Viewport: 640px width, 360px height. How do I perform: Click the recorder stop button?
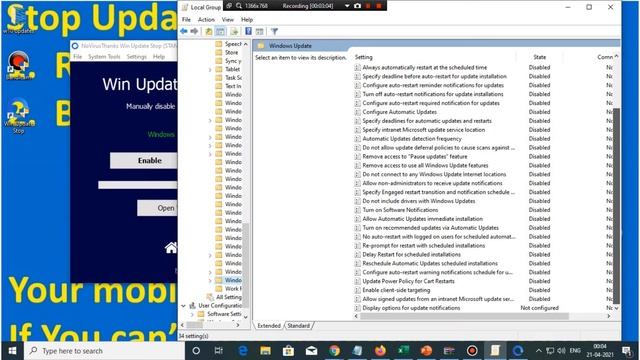(379, 6)
